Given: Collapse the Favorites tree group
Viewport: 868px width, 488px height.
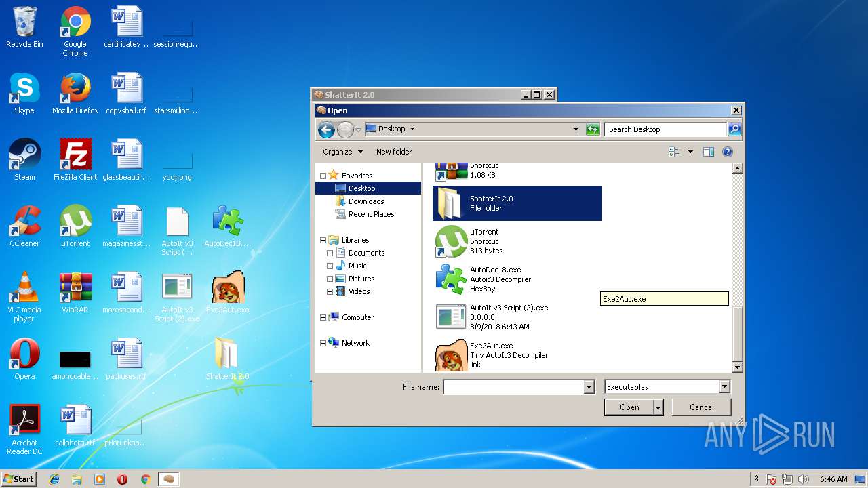Looking at the screenshot, I should click(323, 176).
